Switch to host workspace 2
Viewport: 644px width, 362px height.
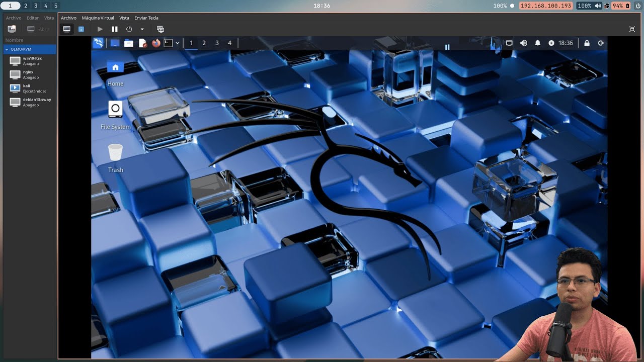[26, 6]
